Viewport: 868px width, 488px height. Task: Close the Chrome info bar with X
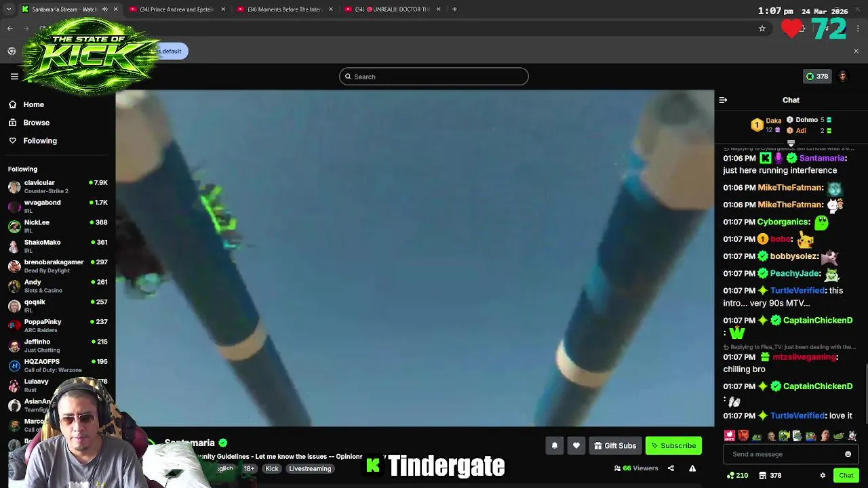click(x=856, y=51)
